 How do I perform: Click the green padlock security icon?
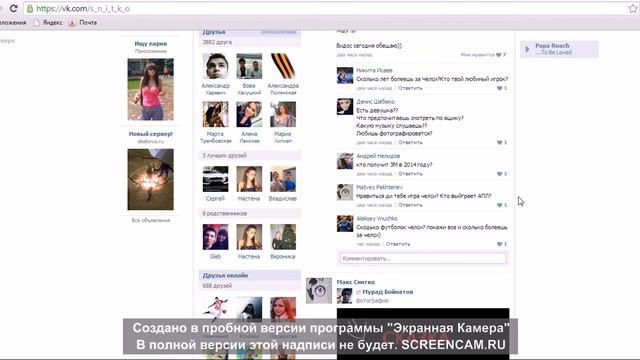[30, 9]
